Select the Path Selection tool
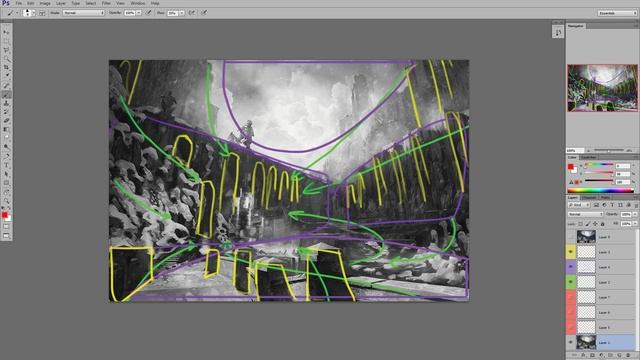The width and height of the screenshot is (640, 360). click(6, 174)
